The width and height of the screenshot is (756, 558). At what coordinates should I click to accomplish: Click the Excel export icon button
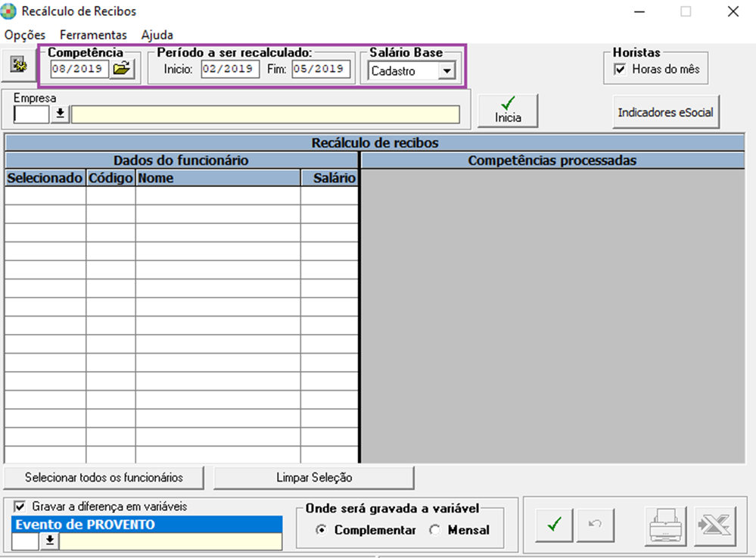pos(714,525)
